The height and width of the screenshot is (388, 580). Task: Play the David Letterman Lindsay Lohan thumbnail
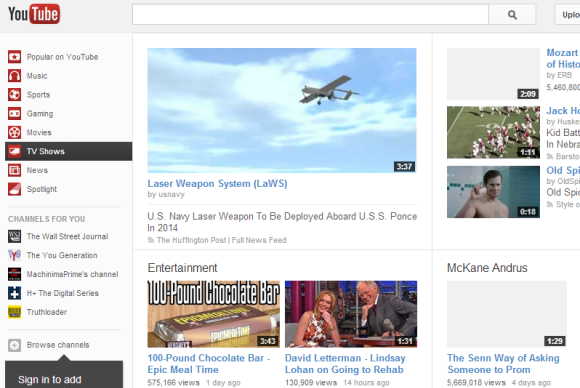351,314
